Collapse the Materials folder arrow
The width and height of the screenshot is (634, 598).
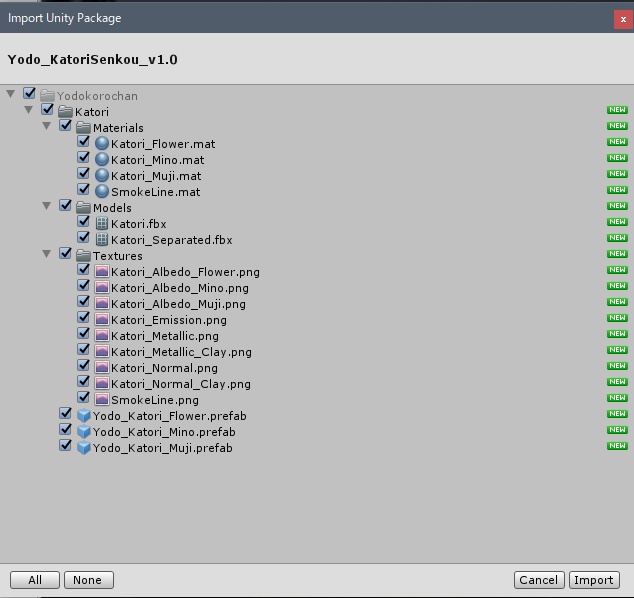tap(46, 126)
